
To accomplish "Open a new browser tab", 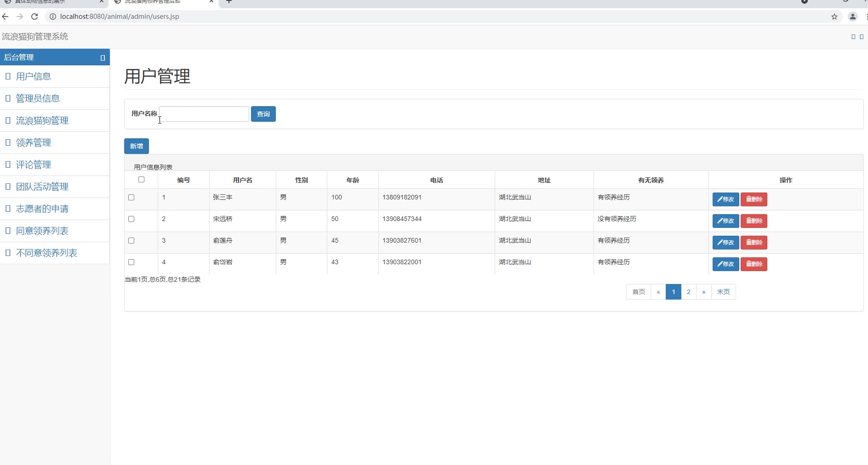I will pyautogui.click(x=229, y=1).
